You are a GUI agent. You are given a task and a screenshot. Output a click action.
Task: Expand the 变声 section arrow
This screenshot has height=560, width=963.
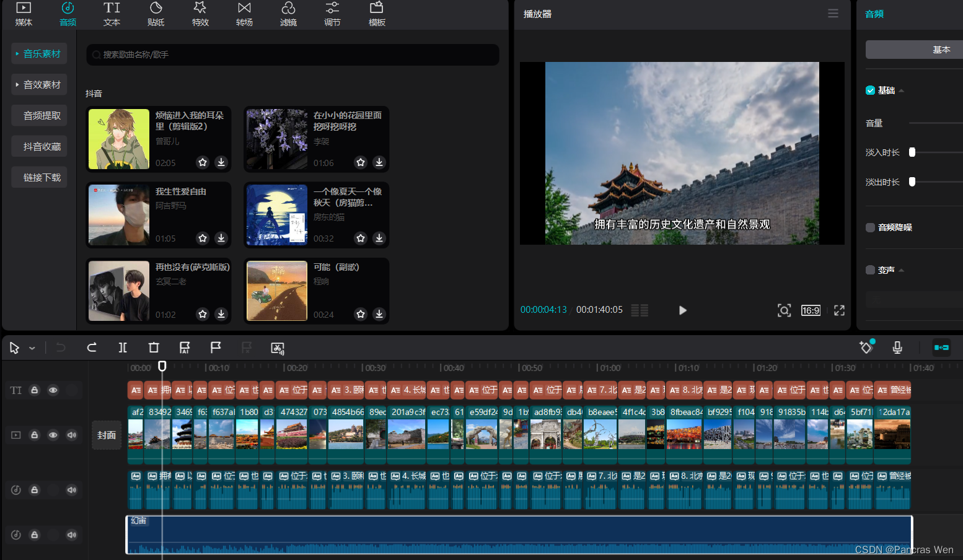pyautogui.click(x=901, y=271)
